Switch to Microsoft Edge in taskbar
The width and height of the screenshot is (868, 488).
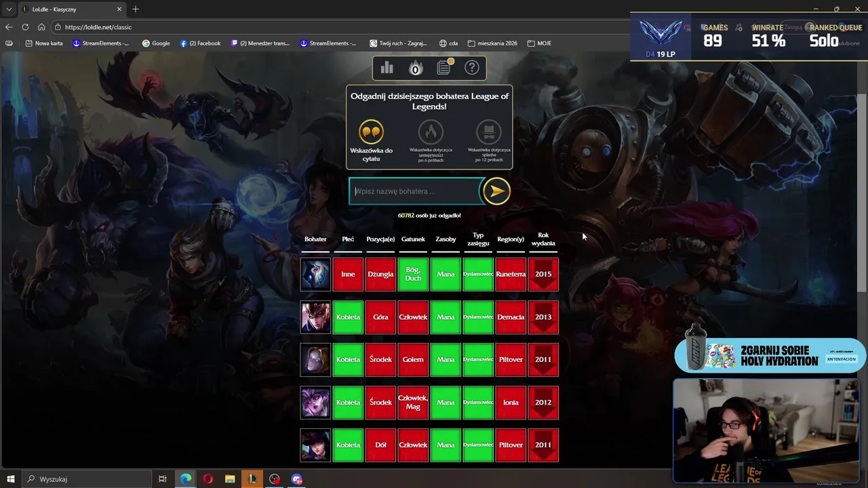click(185, 479)
